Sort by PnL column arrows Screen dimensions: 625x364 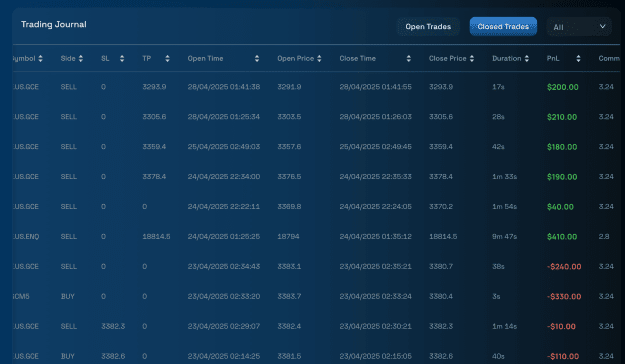[578, 59]
